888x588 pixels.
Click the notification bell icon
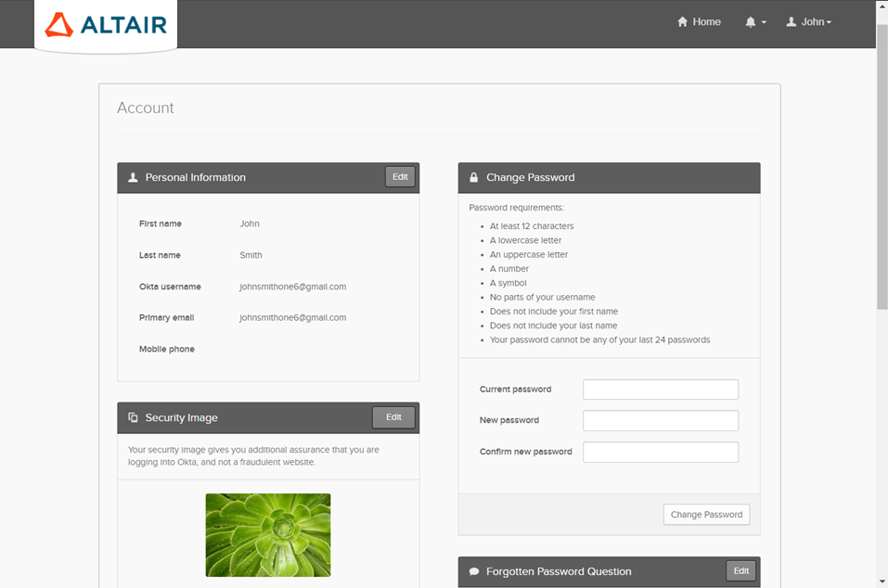[750, 22]
